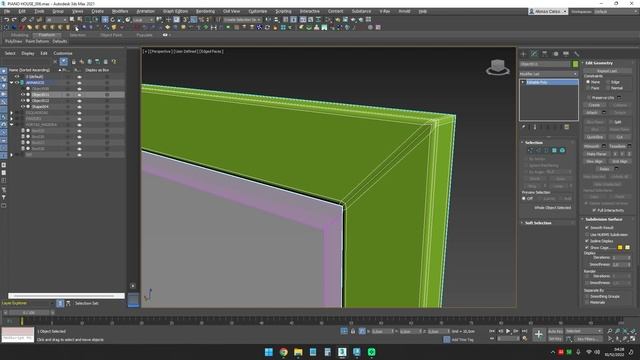Toggle the Preserve UVs checkbox
The width and height of the screenshot is (640, 360).
coord(588,98)
